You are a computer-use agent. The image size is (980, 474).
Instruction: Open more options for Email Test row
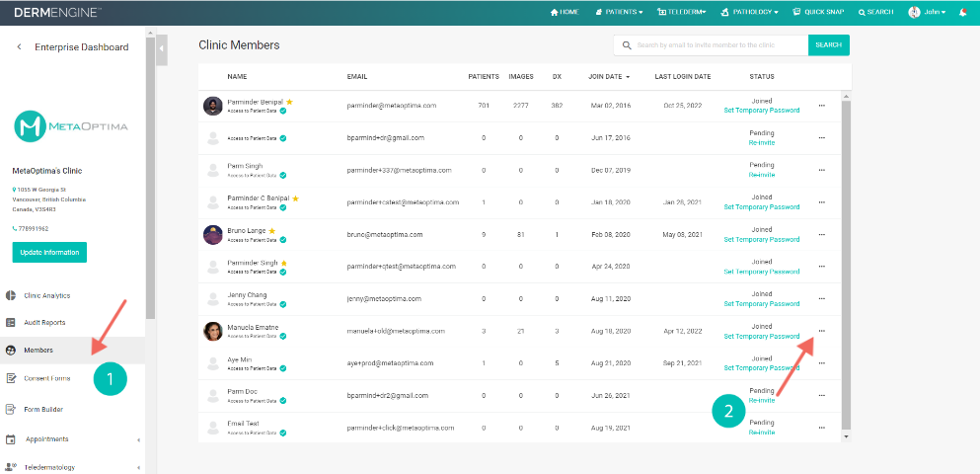pyautogui.click(x=821, y=428)
